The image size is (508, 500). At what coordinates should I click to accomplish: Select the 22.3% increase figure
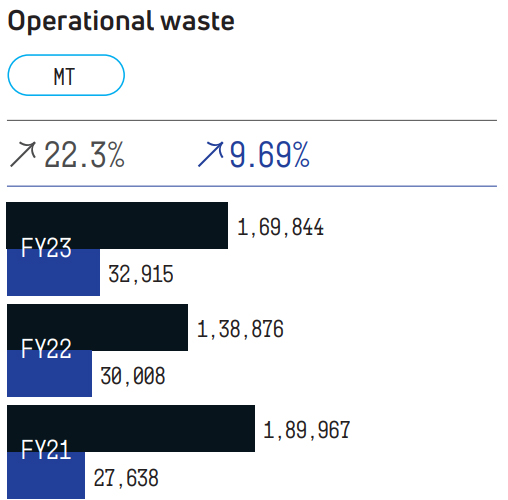pos(84,154)
